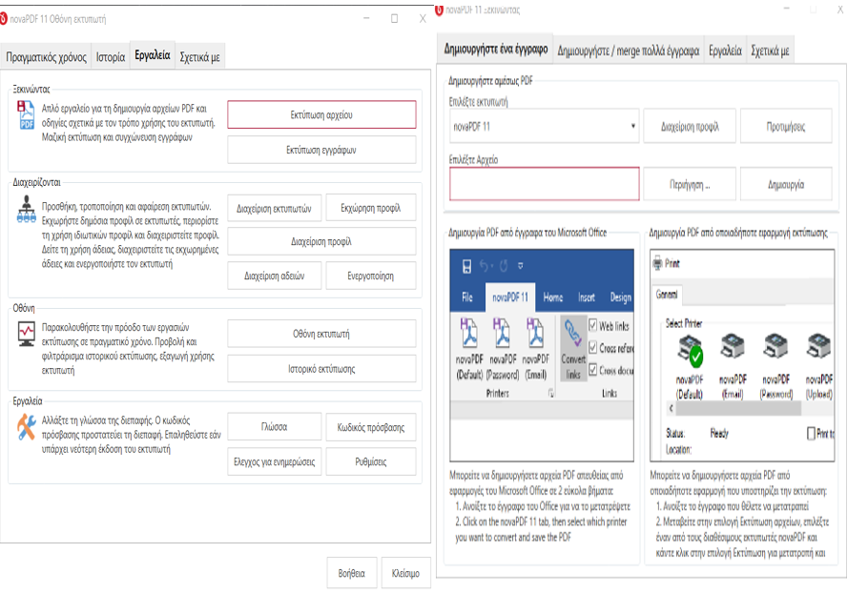Image resolution: width=868 pixels, height=593 pixels.
Task: Click the printer icon beside Print title
Action: click(x=657, y=263)
